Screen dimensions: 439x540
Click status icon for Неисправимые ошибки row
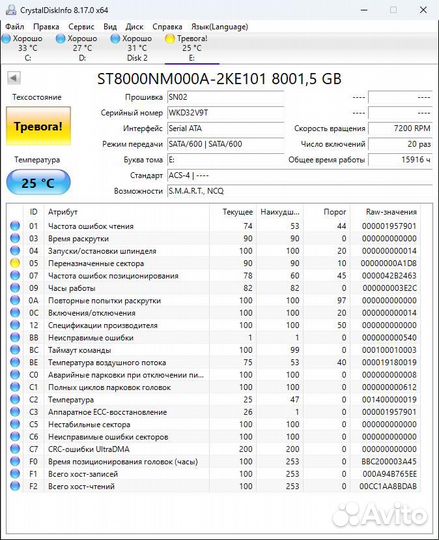point(15,338)
